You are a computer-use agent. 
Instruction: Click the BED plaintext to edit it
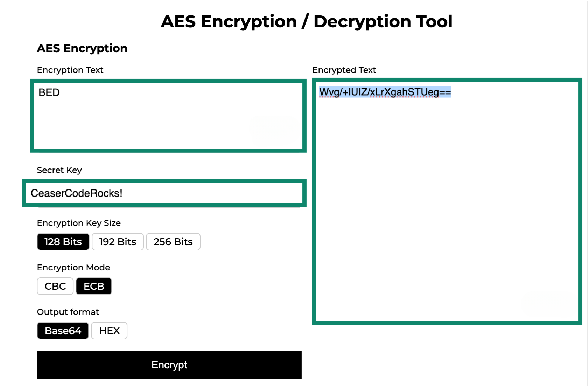[x=49, y=92]
